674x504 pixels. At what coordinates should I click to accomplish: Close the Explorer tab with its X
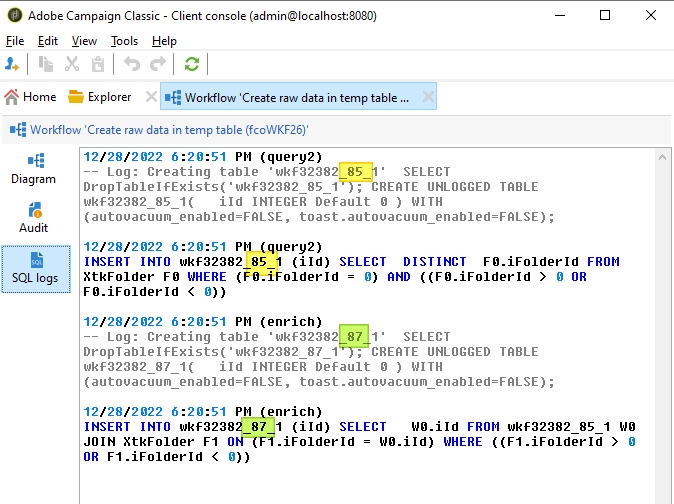click(151, 97)
